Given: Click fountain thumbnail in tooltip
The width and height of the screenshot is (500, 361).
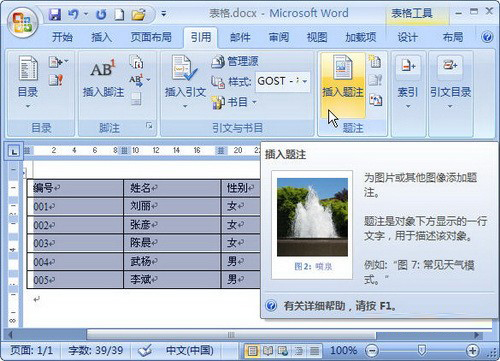Looking at the screenshot, I should pos(312,217).
